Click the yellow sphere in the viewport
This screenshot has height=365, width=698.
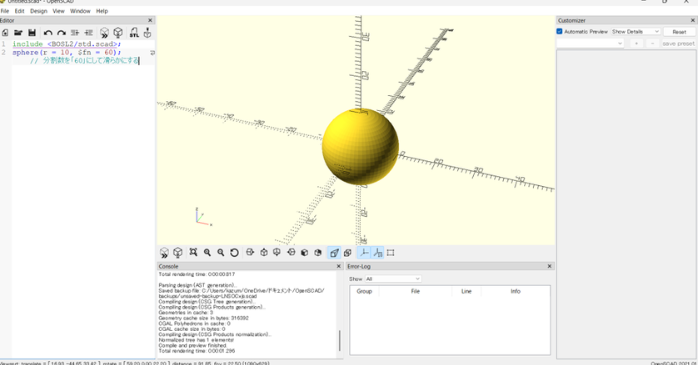click(360, 146)
